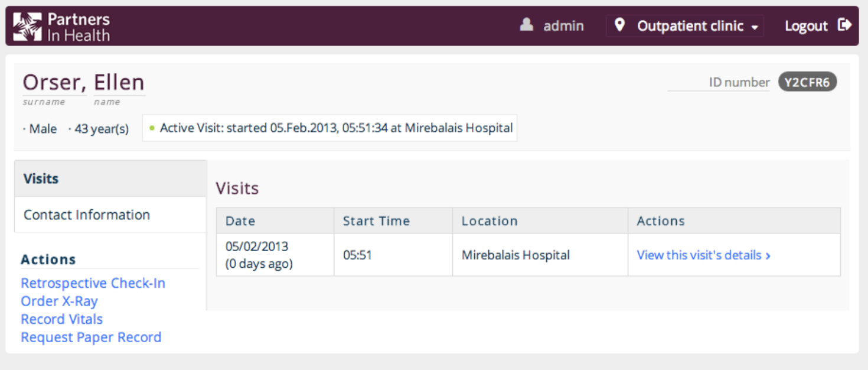
Task: Click the logout door icon
Action: pos(846,24)
